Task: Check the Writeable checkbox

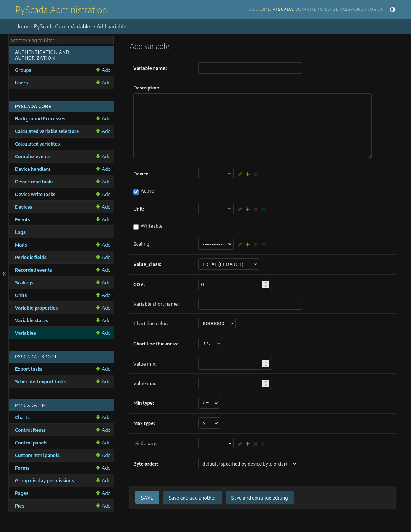Action: [136, 227]
